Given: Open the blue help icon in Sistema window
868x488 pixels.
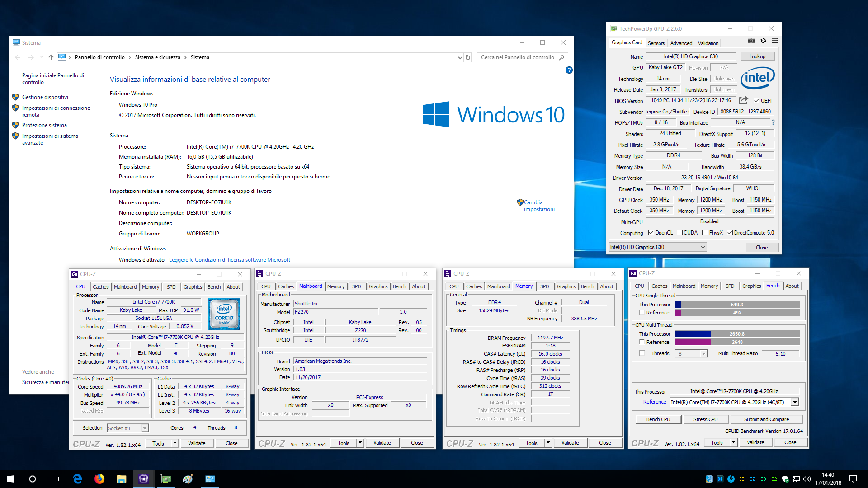Looking at the screenshot, I should (x=569, y=70).
